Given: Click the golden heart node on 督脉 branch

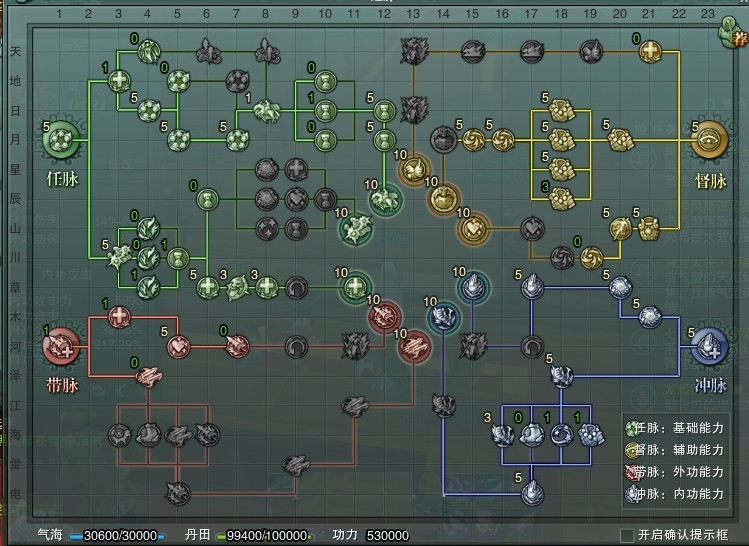Looking at the screenshot, I should (x=472, y=228).
